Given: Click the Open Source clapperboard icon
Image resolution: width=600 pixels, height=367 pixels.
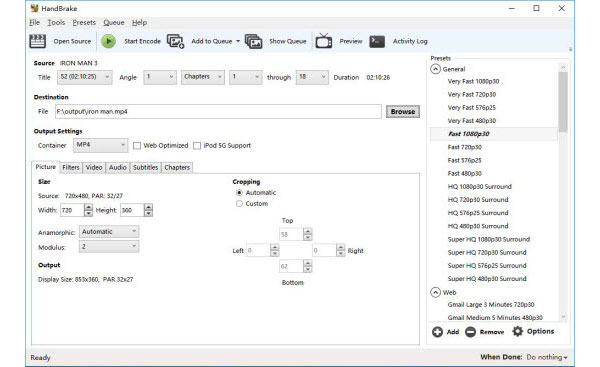Looking at the screenshot, I should 38,41.
